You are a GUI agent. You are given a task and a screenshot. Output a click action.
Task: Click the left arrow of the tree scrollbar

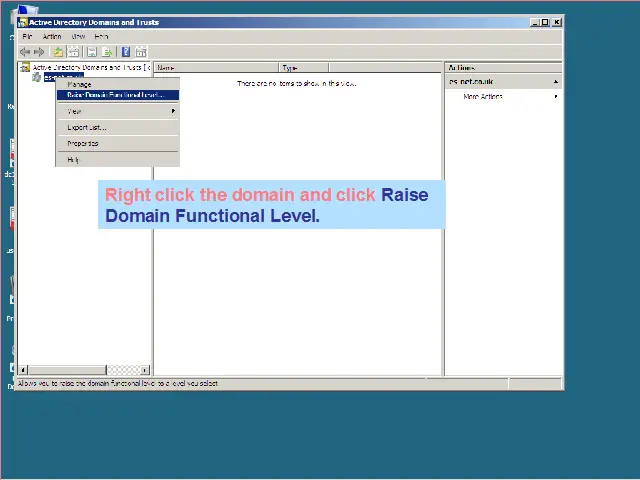tap(23, 370)
